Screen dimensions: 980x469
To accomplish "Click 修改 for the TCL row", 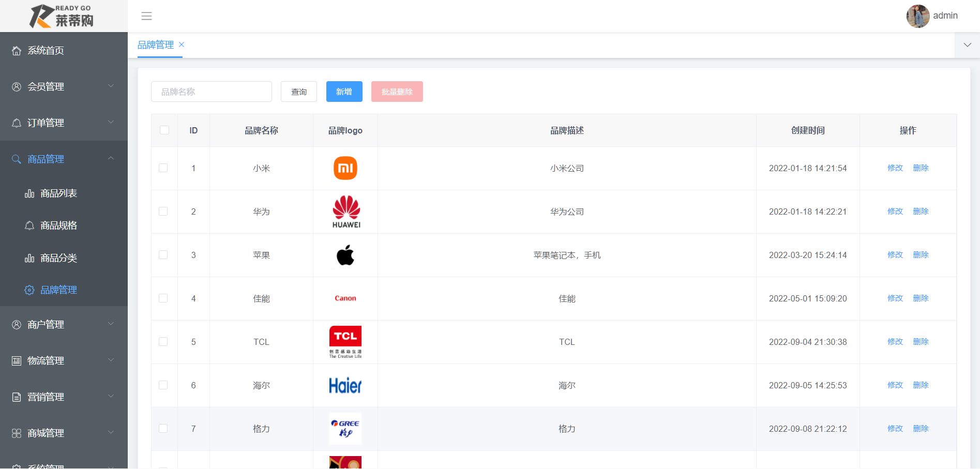I will point(895,342).
